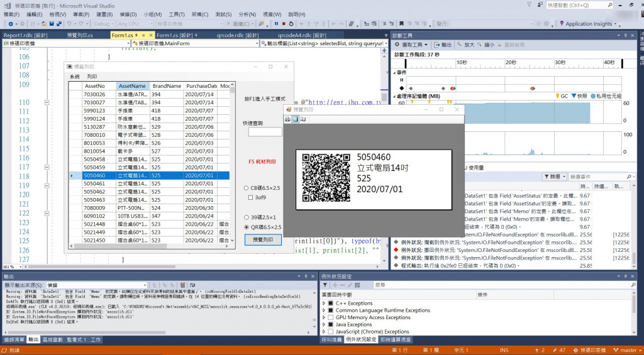
Task: Click the clear-all icon in the Output panel
Action: pos(182,285)
